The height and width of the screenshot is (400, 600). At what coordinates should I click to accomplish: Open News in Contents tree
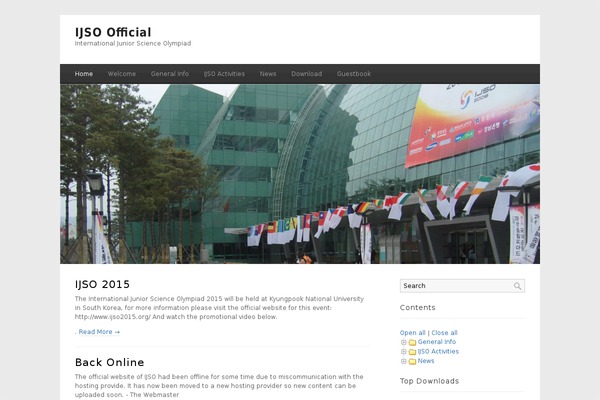click(426, 361)
